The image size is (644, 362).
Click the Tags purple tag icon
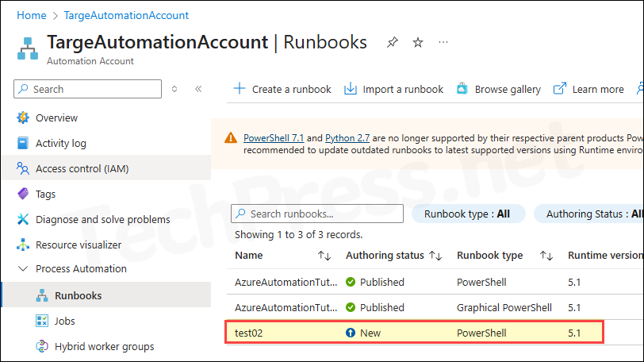coord(23,194)
